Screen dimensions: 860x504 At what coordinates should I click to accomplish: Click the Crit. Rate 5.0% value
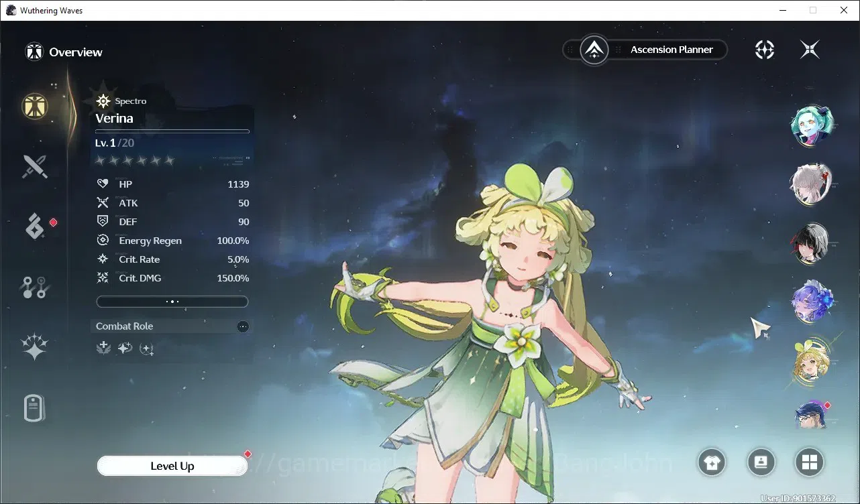pyautogui.click(x=238, y=259)
